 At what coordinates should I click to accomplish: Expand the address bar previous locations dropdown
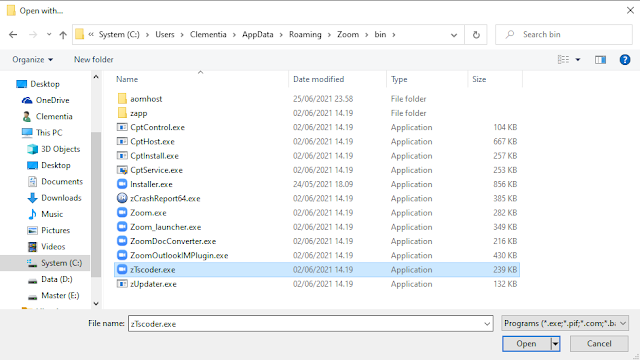tap(454, 35)
